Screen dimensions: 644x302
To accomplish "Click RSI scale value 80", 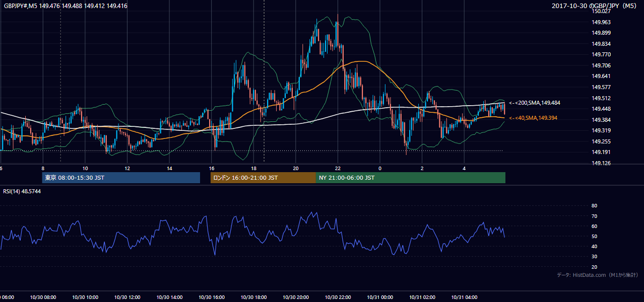I will tap(594, 206).
